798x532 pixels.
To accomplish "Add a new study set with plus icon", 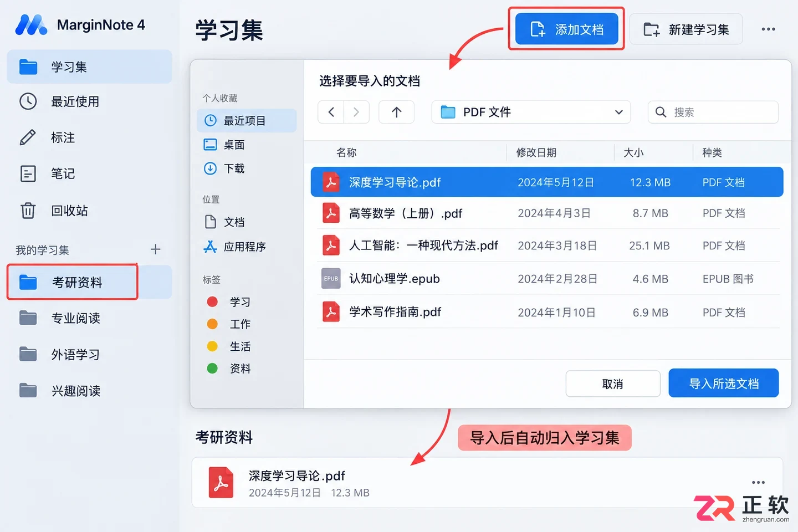I will (x=155, y=249).
